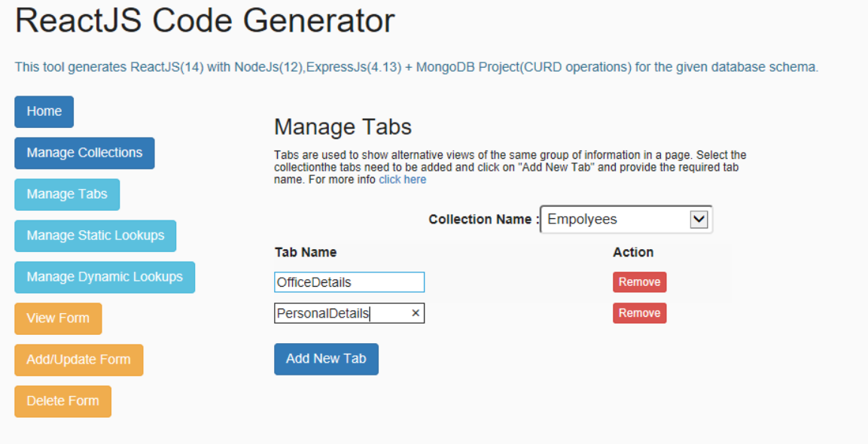
Task: Go to the Home page
Action: click(44, 112)
